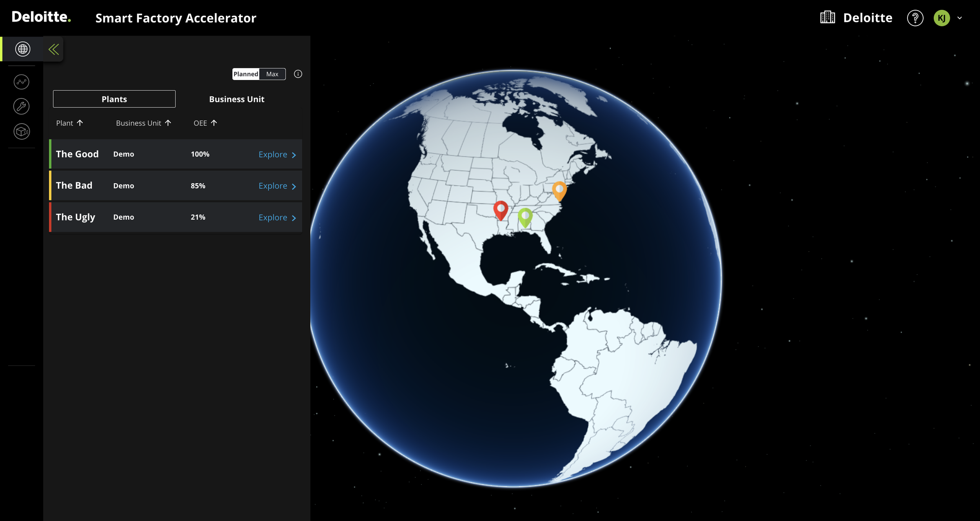
Task: Explore The Good plant
Action: 277,155
